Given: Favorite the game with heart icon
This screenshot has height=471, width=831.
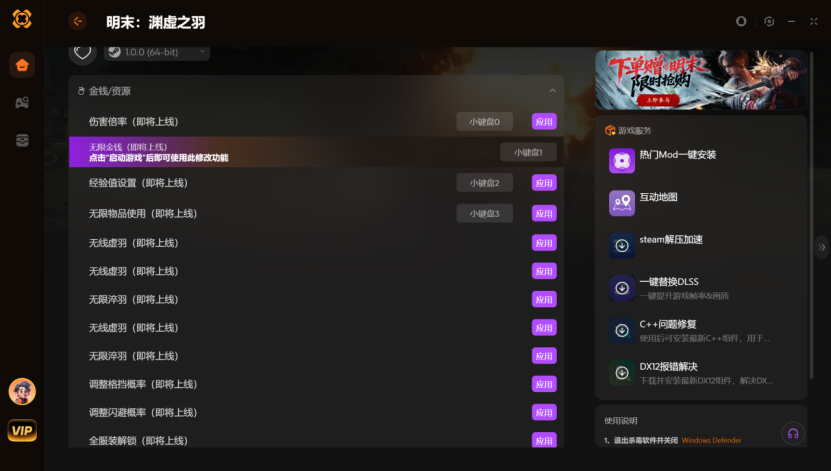Looking at the screenshot, I should point(82,52).
